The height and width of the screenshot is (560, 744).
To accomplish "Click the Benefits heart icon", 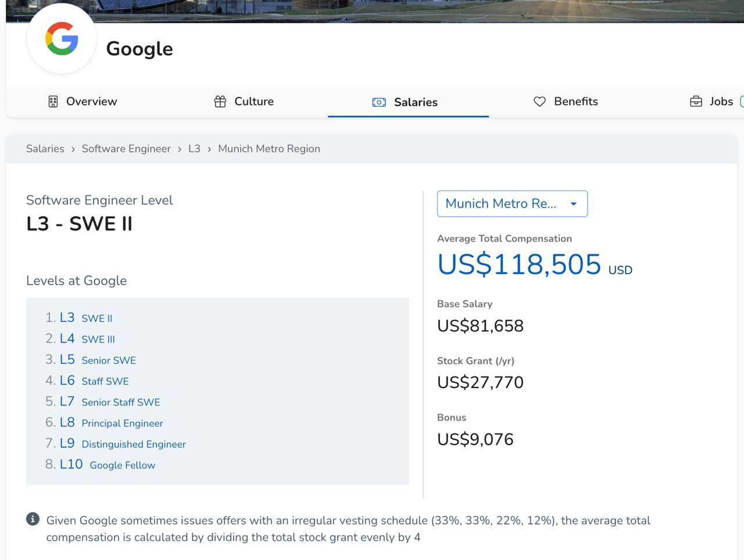I will [539, 102].
